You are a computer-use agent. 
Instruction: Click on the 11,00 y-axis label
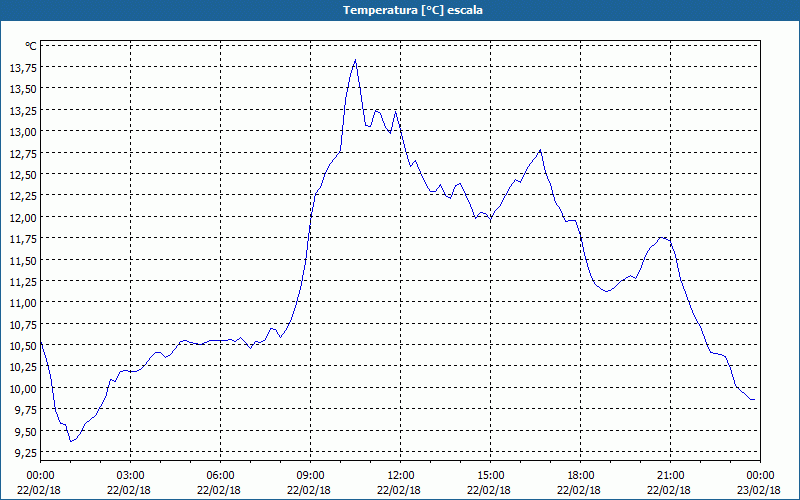click(23, 303)
